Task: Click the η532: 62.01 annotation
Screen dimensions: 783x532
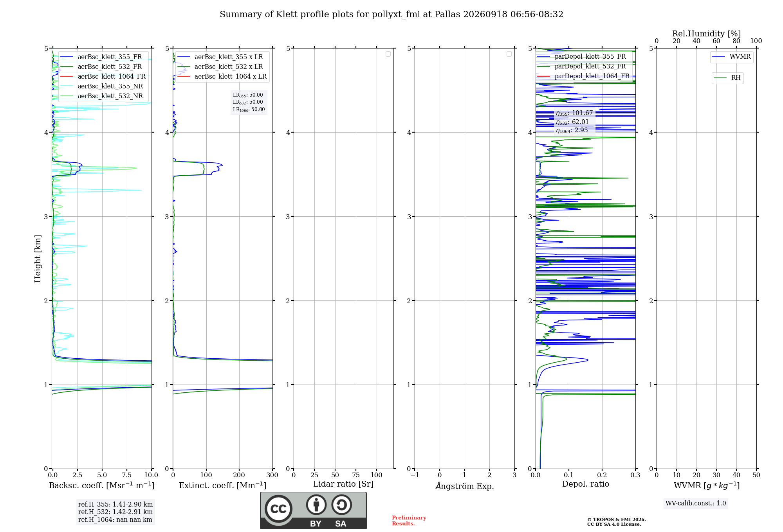Action: click(572, 122)
